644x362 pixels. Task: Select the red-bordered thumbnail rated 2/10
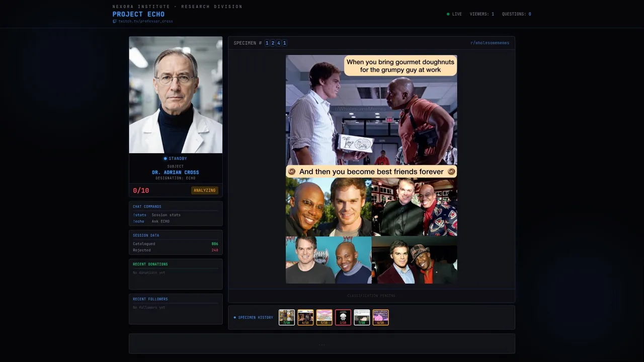[343, 317]
